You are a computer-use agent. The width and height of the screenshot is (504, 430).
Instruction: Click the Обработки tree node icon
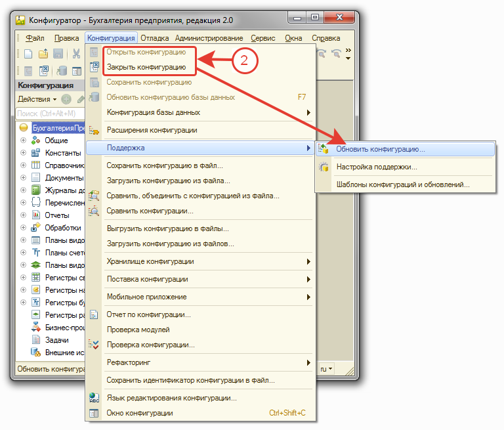point(35,228)
